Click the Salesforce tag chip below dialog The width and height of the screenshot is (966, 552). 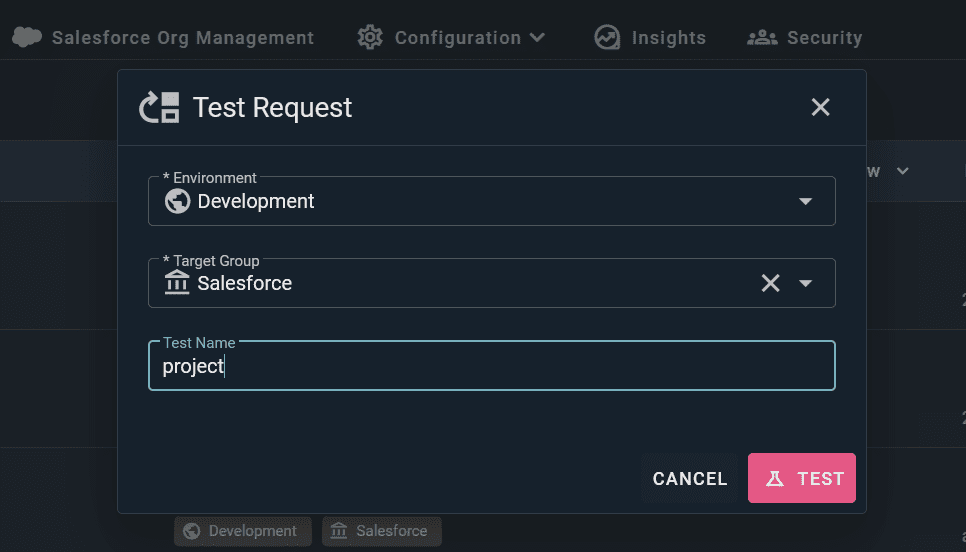(x=381, y=531)
